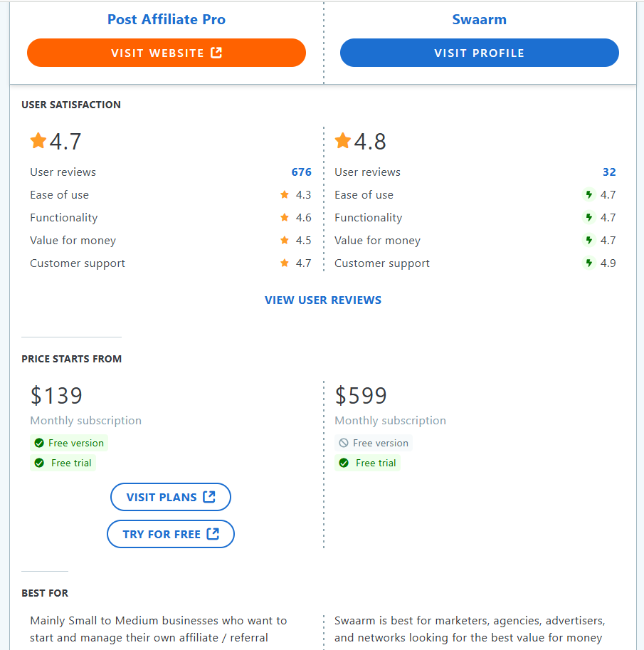
Task: Click the Visit Profile button for Swaarm
Action: [479, 52]
